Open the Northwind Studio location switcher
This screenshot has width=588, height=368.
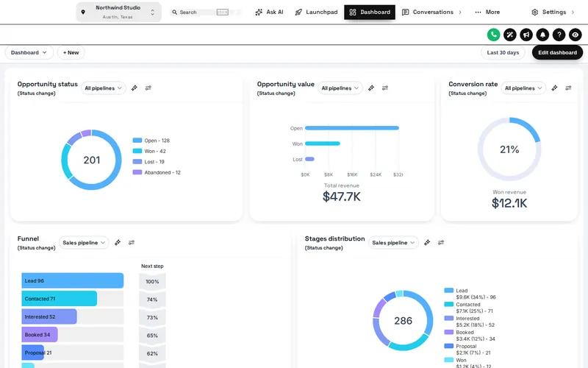pyautogui.click(x=119, y=12)
